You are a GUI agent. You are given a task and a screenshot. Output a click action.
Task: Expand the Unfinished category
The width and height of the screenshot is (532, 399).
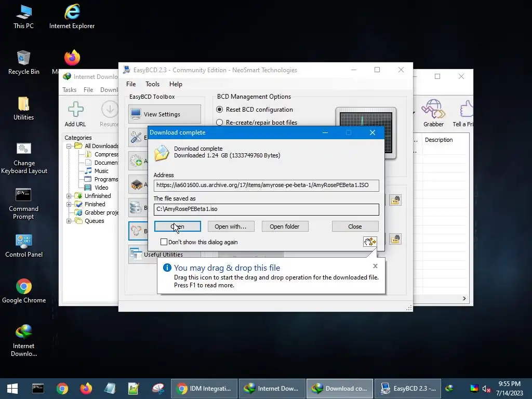click(69, 196)
